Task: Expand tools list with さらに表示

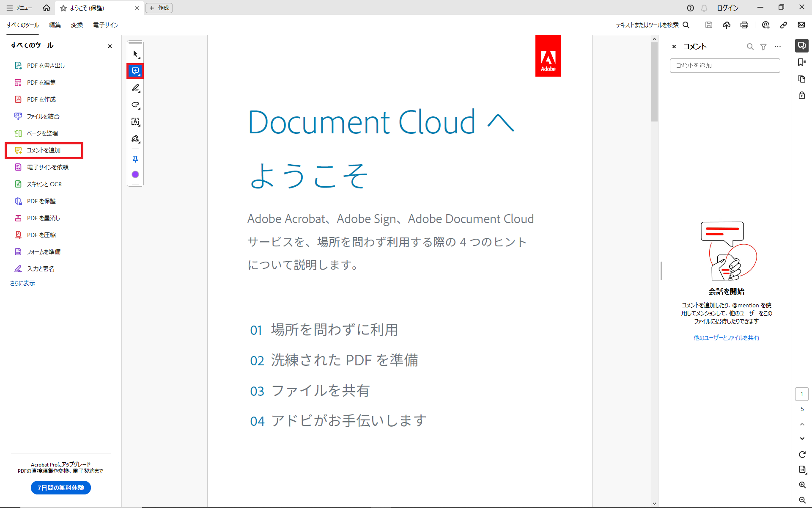Action: click(22, 283)
